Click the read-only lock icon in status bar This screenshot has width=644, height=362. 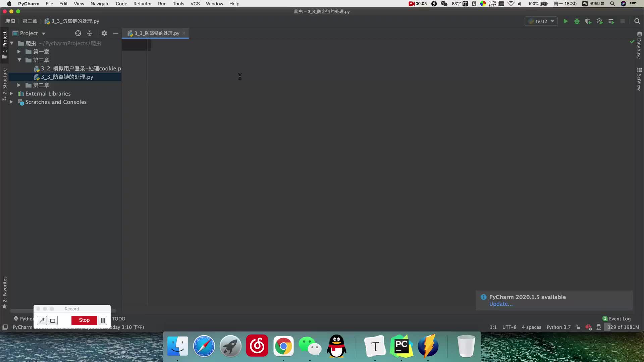tap(578, 327)
